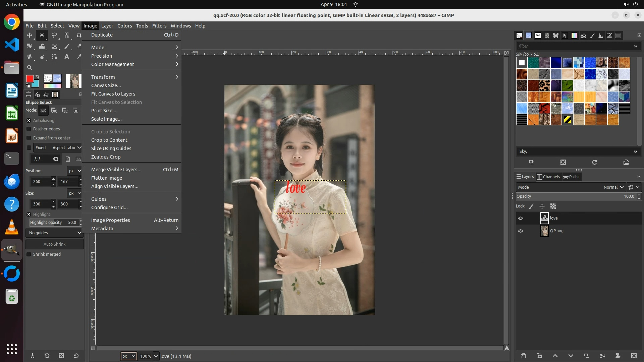Hide the love layer visibility eye
644x362 pixels.
521,218
